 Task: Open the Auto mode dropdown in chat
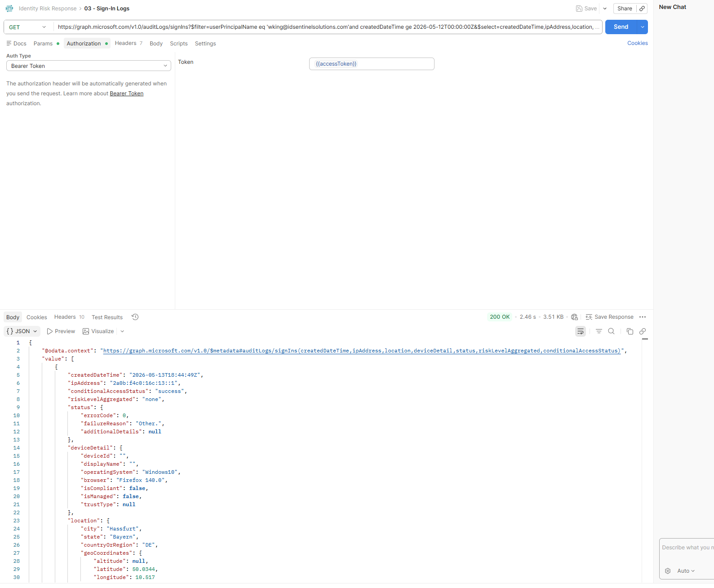(x=686, y=571)
